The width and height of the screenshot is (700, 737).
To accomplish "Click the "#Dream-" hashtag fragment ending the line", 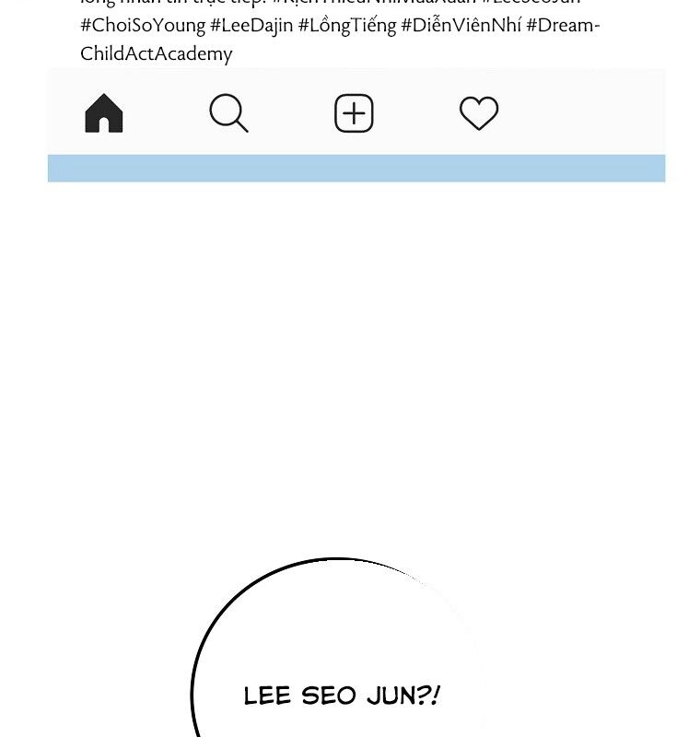I will (x=563, y=25).
